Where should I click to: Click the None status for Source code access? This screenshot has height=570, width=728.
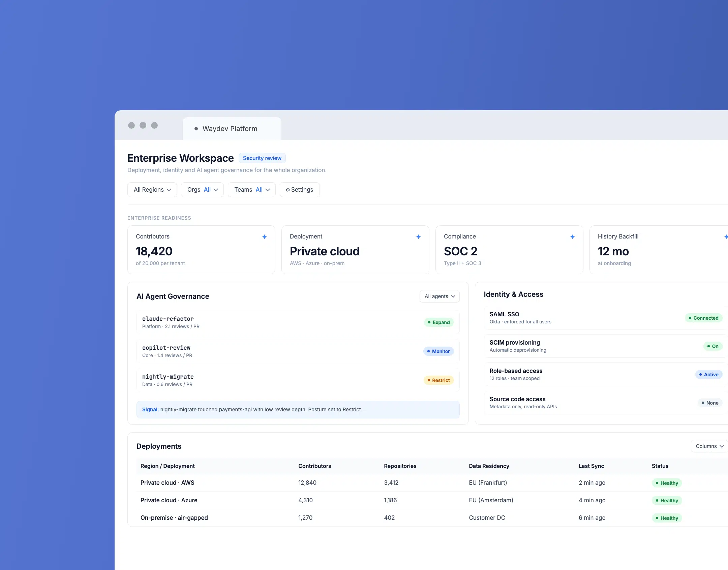pyautogui.click(x=710, y=403)
